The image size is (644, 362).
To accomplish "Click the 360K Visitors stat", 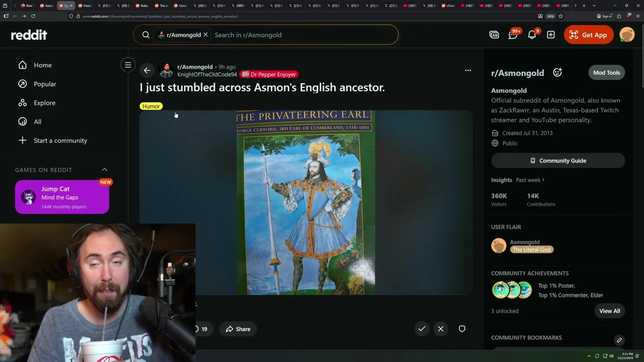I will coord(499,200).
